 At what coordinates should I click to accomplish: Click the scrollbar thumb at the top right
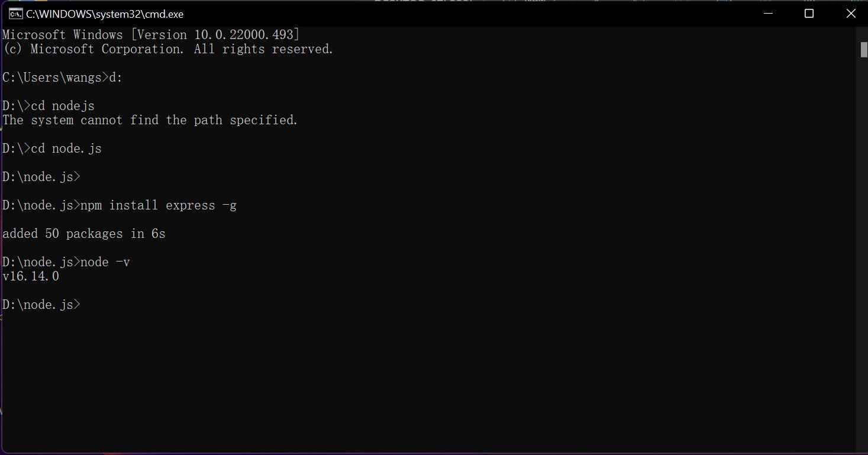(x=863, y=50)
